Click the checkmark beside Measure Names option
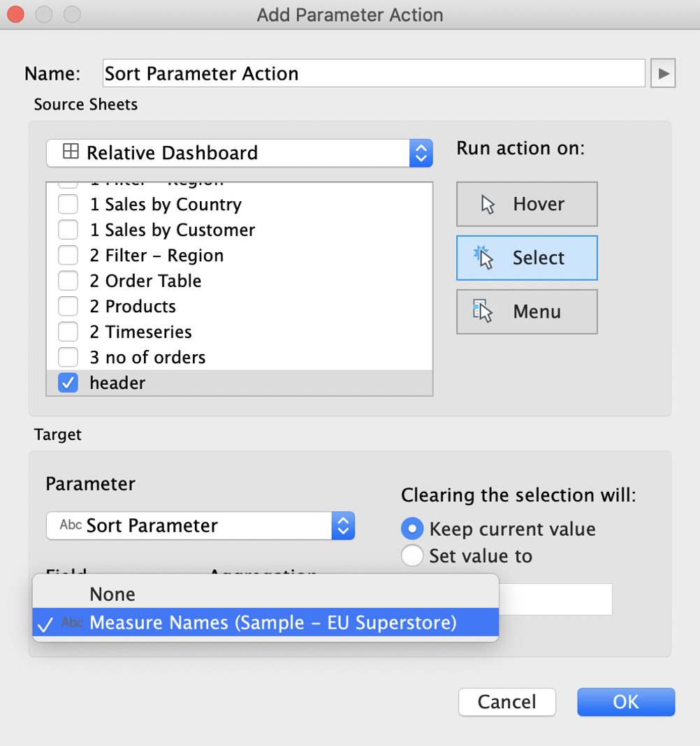 point(45,624)
